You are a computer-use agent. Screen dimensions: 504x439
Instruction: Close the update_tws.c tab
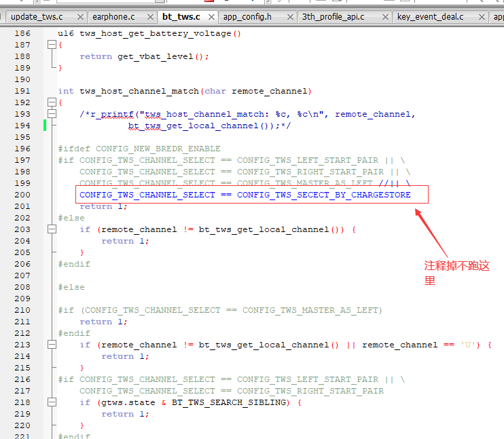(x=80, y=17)
